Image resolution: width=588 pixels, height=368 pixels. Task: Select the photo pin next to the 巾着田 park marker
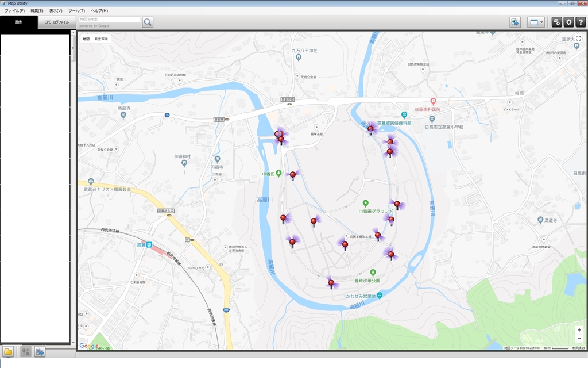click(x=292, y=175)
